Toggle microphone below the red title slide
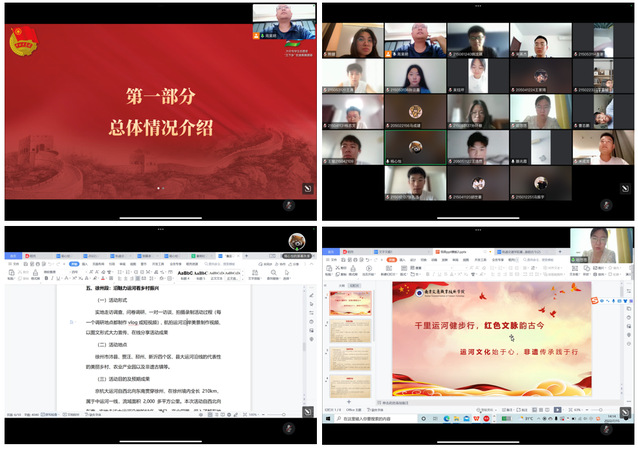The height and width of the screenshot is (450, 638). click(x=289, y=204)
